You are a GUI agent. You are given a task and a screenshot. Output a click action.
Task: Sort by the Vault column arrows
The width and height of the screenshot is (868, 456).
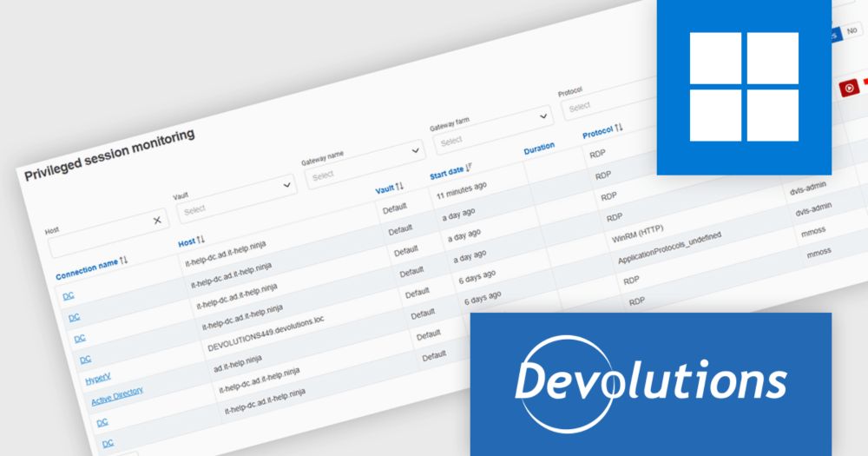[399, 187]
